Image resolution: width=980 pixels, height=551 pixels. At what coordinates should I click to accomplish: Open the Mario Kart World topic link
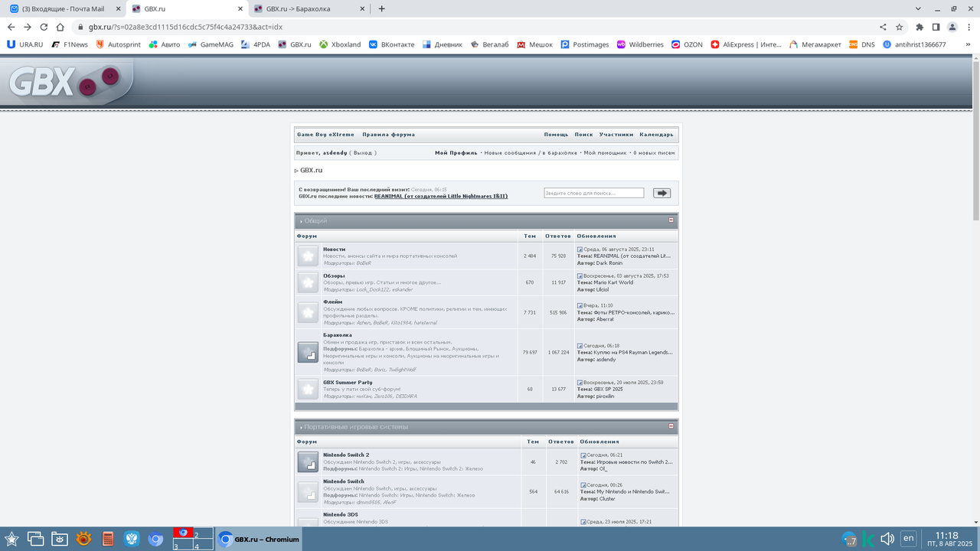[x=613, y=282]
